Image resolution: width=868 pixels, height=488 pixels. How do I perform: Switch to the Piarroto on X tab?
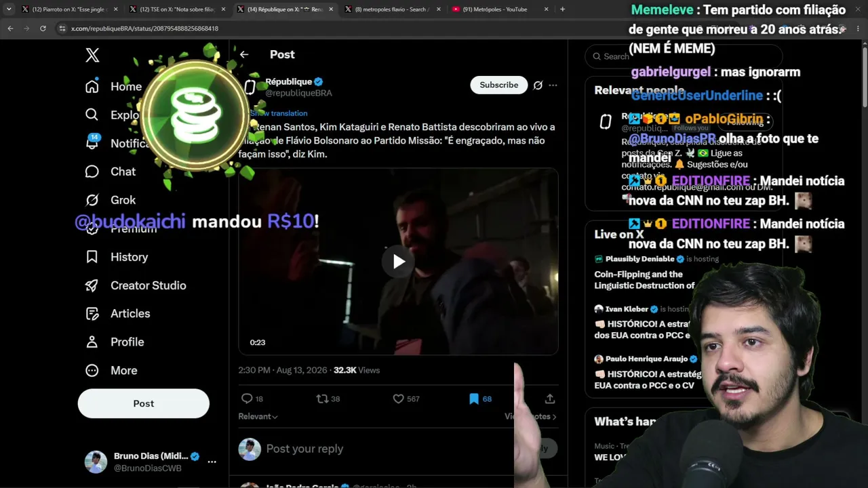pyautogui.click(x=68, y=9)
